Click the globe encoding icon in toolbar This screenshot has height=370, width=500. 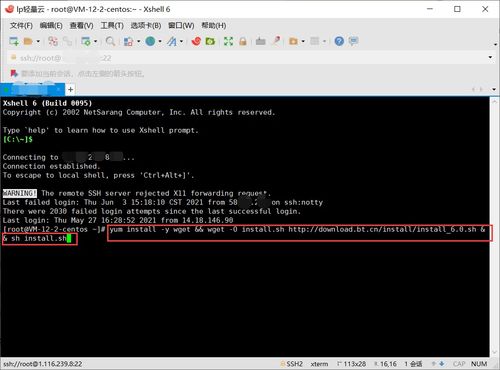(x=150, y=41)
